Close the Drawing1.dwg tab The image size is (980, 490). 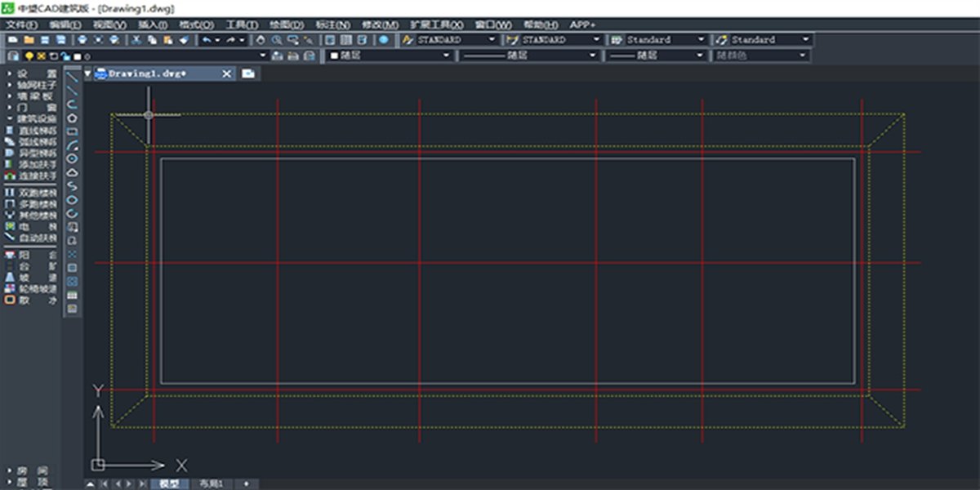click(227, 73)
